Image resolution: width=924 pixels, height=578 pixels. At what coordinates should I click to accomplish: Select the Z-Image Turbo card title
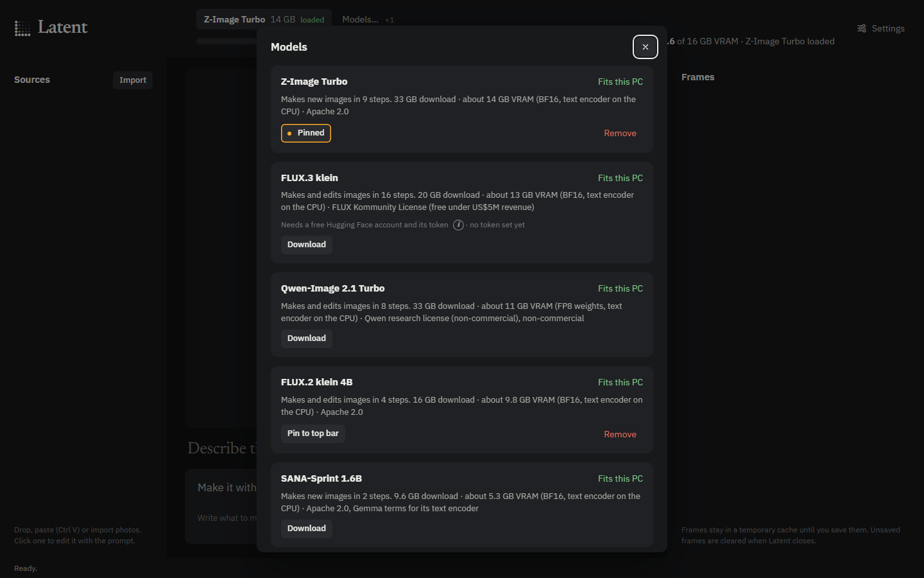[314, 82]
